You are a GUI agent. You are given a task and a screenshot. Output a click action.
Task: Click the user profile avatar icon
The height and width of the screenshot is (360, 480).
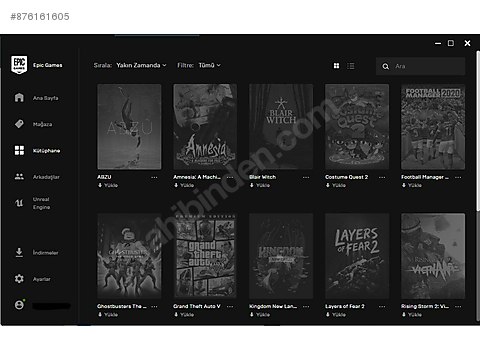[x=19, y=305]
